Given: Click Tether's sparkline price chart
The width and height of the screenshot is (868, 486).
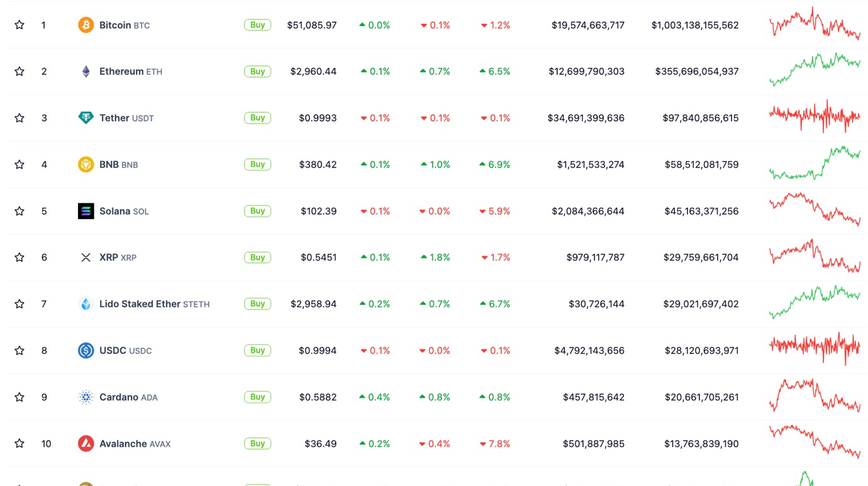Looking at the screenshot, I should (x=815, y=116).
